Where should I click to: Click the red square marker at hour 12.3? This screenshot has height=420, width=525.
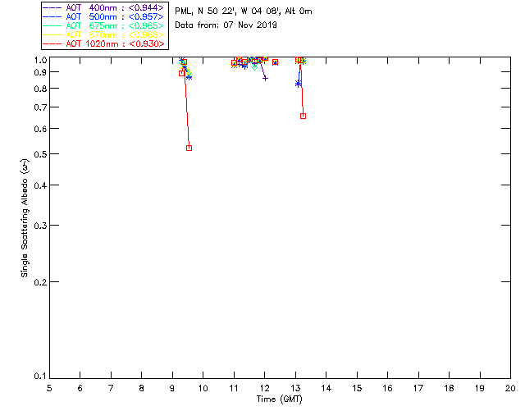pyautogui.click(x=276, y=62)
